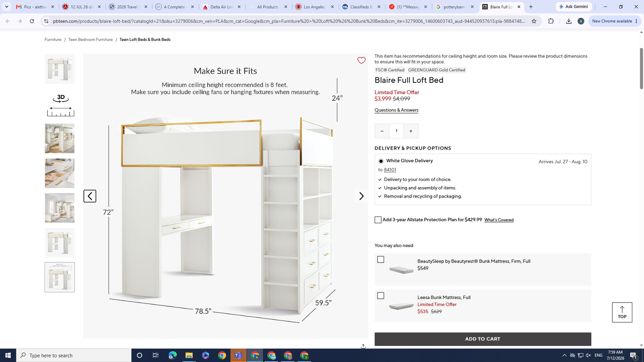Open Chrome extensions puzzle icon

click(x=551, y=21)
